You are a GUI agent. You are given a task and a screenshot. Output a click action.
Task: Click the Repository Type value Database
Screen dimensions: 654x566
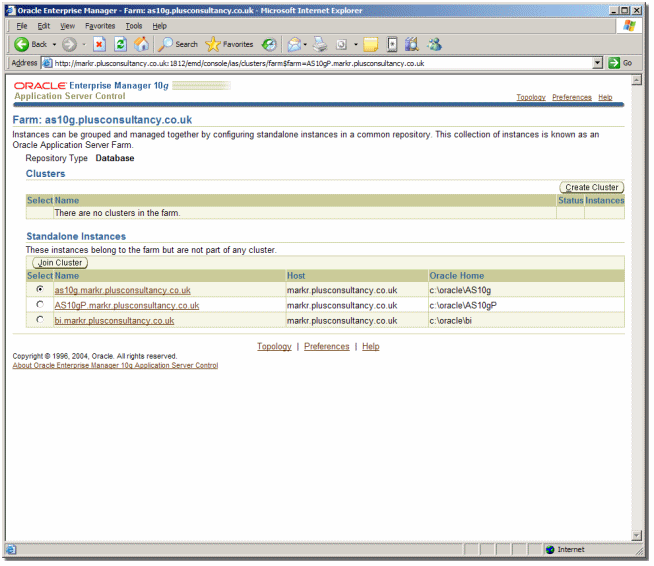[x=115, y=158]
